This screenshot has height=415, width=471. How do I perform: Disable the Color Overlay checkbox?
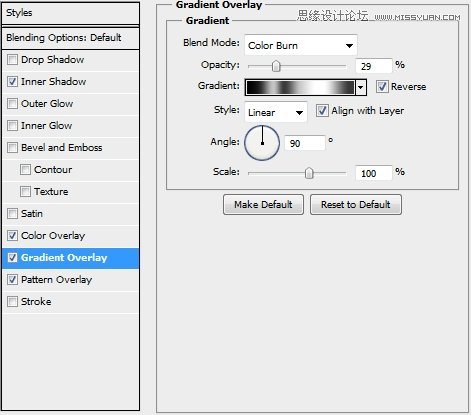12,236
